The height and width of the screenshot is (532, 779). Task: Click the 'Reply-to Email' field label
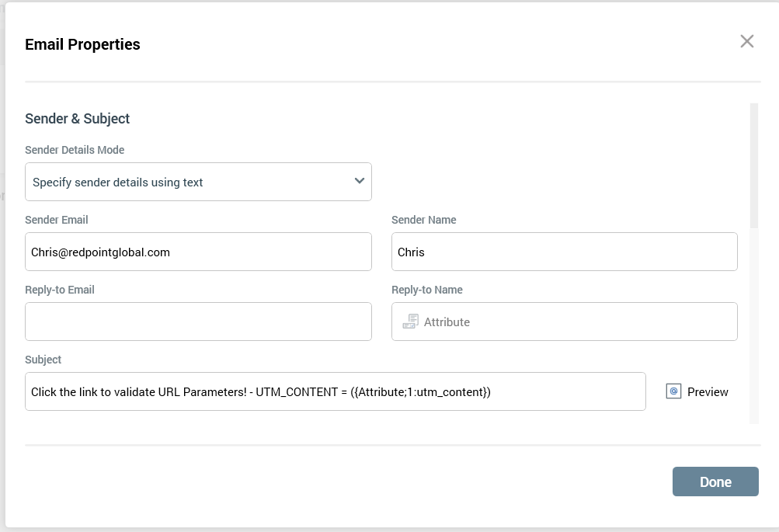pyautogui.click(x=60, y=290)
